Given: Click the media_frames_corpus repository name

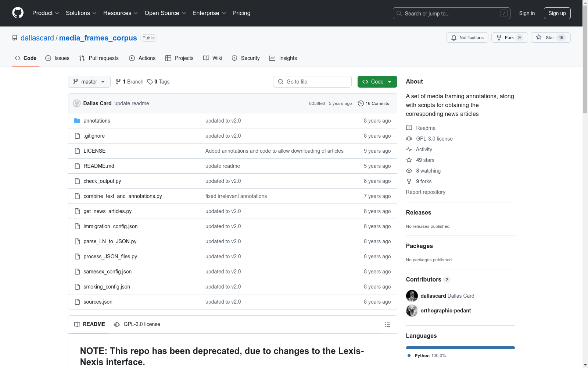Looking at the screenshot, I should [x=98, y=38].
